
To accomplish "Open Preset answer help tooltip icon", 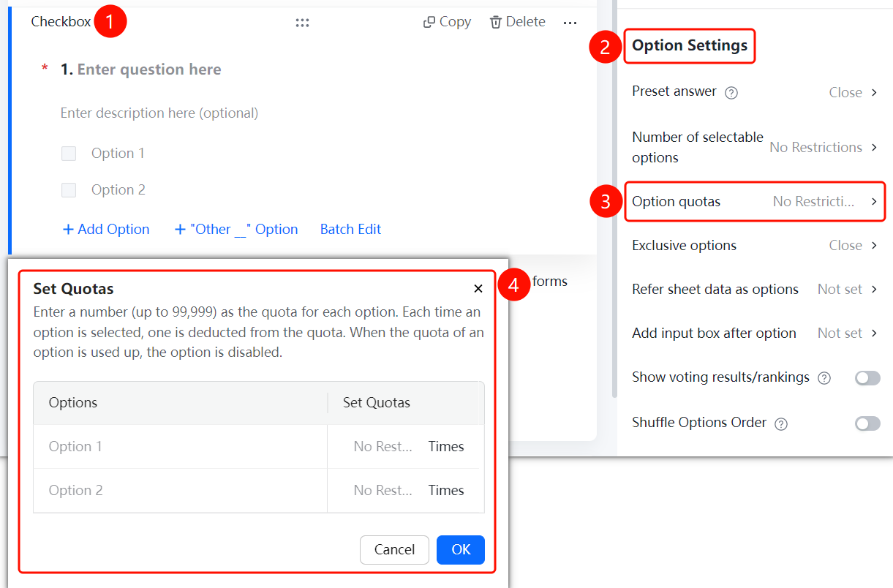I will point(731,93).
